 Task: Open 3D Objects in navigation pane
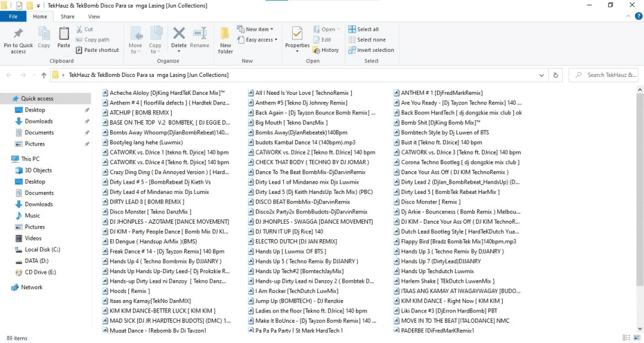click(38, 170)
